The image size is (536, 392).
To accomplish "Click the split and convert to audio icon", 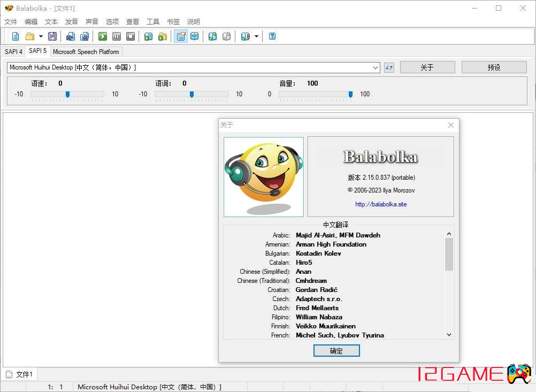I will coord(85,36).
